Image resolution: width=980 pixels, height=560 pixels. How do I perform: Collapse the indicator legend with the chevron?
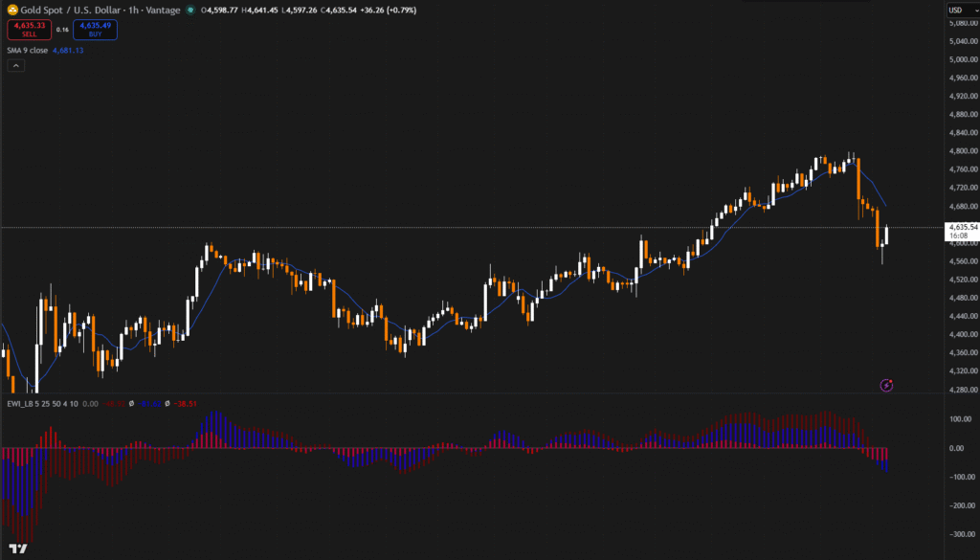[16, 66]
